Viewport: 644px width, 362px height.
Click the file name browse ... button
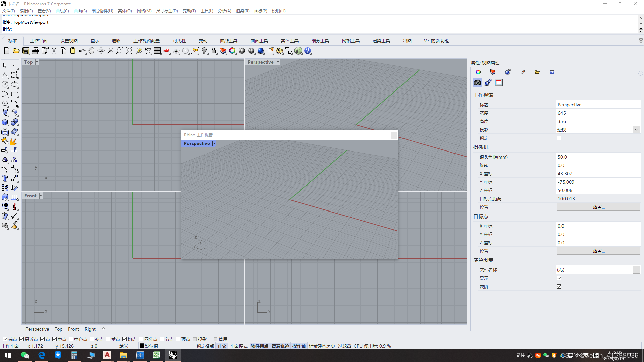pyautogui.click(x=636, y=270)
